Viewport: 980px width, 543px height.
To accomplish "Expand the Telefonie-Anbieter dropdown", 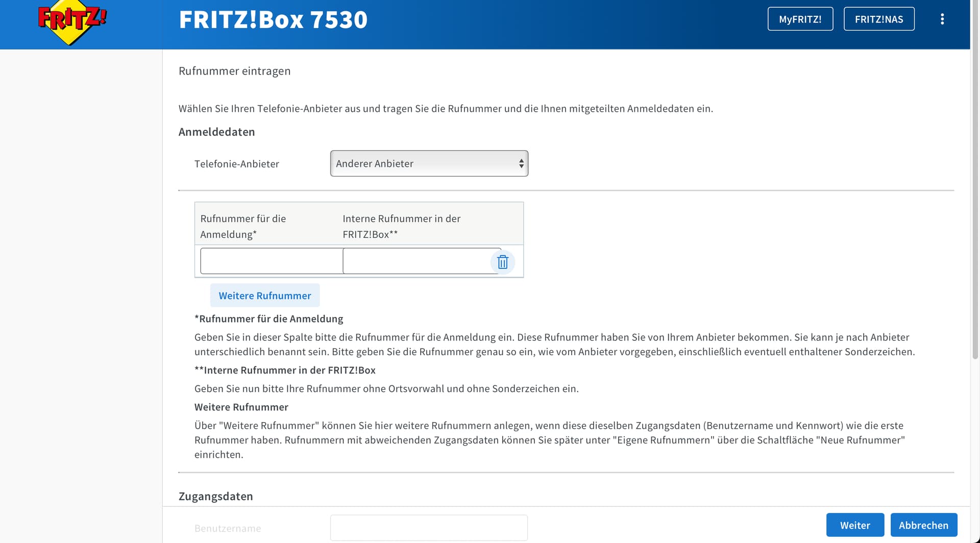I will click(429, 163).
